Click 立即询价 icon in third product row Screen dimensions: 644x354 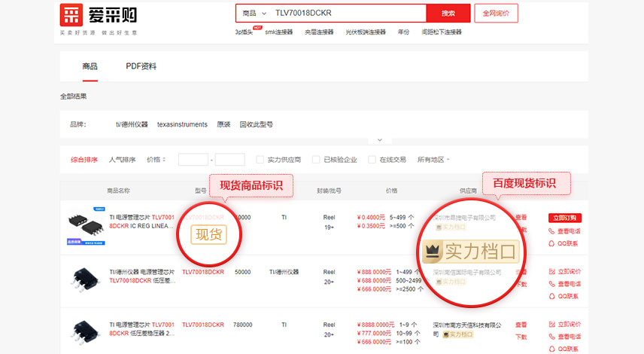[552, 324]
